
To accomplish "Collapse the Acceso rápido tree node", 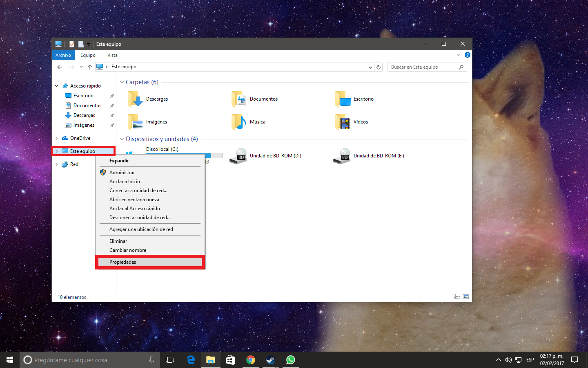I will point(57,86).
